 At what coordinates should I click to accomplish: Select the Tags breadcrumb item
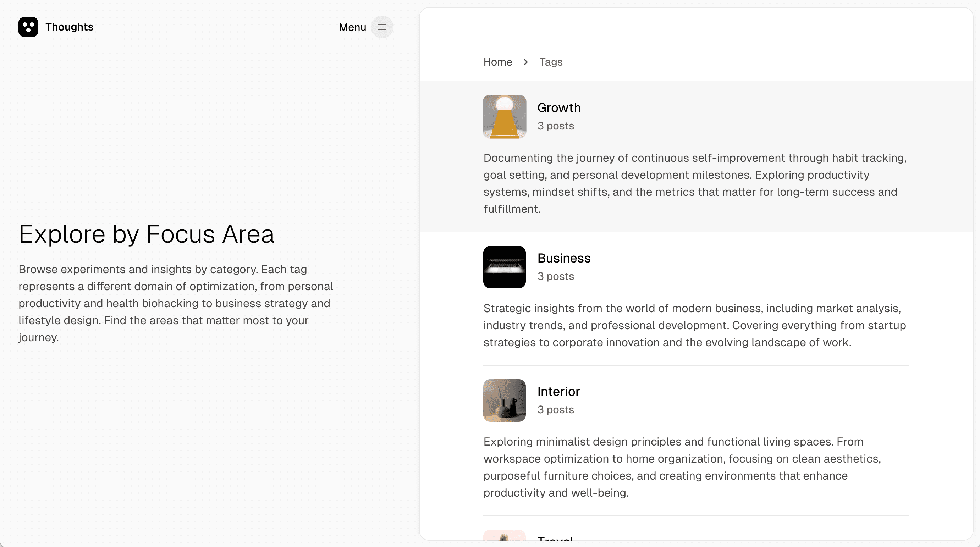coord(551,62)
